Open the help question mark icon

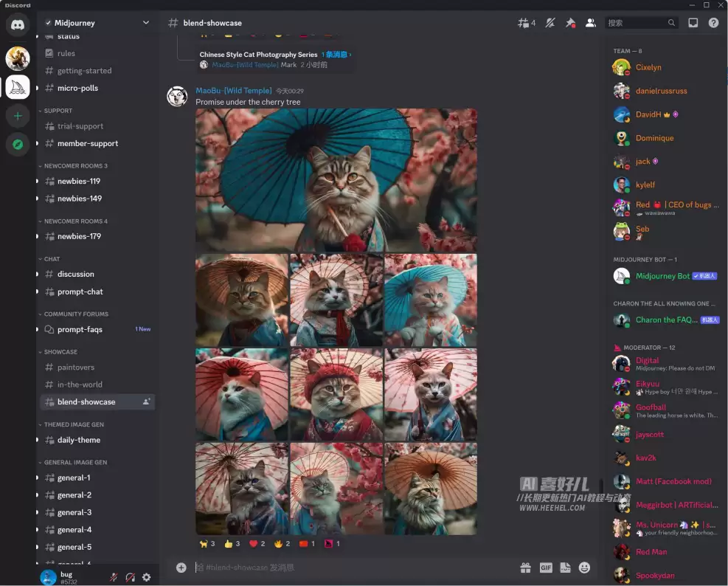[x=713, y=23]
